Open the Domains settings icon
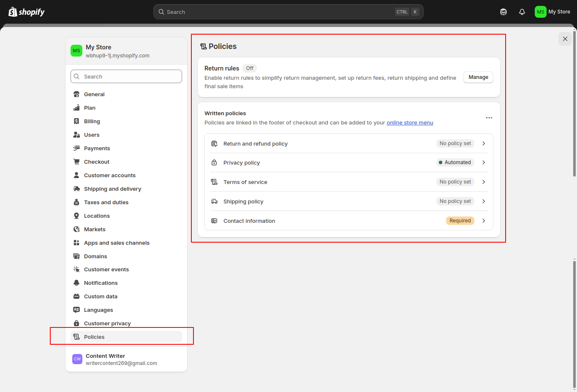Screen dimensions: 577x392 click(x=77, y=256)
